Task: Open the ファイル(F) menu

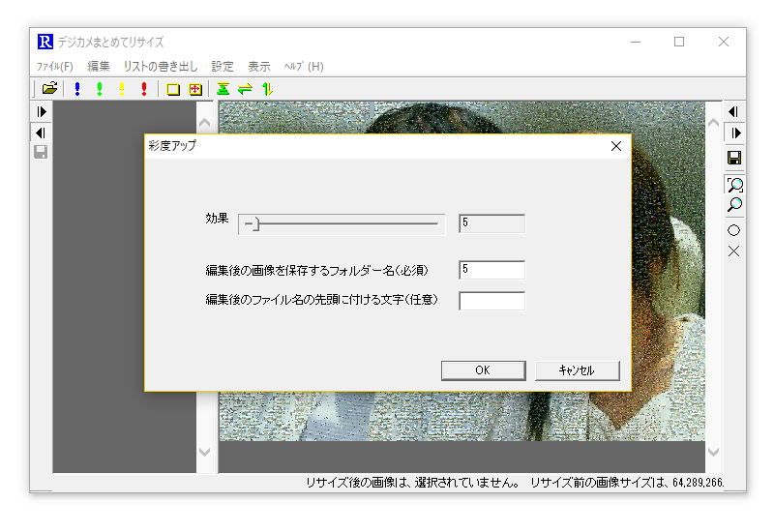Action: click(55, 67)
